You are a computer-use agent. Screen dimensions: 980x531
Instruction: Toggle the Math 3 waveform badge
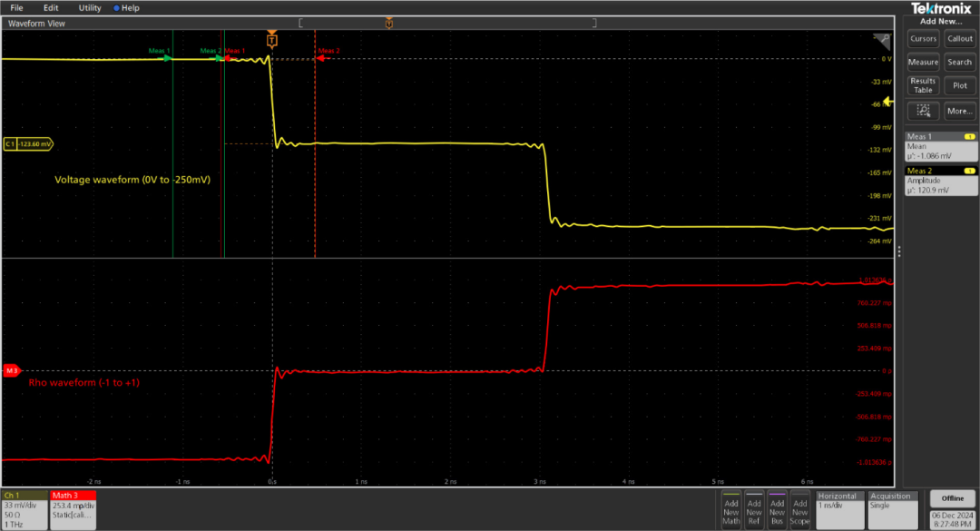click(x=73, y=510)
